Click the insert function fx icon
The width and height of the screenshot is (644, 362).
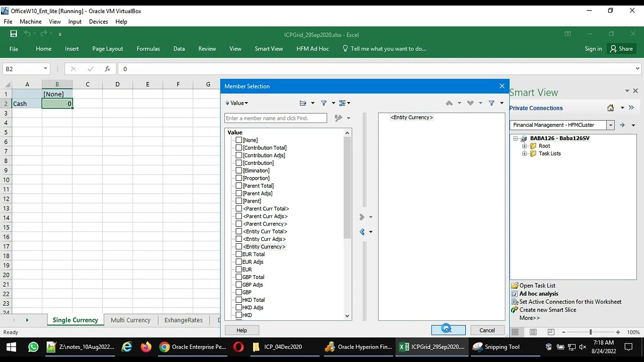point(107,69)
